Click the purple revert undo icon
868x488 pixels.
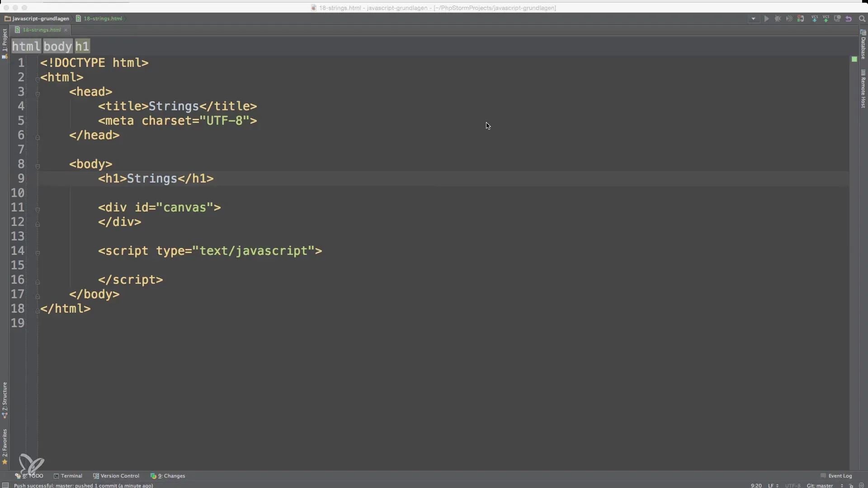pyautogui.click(x=849, y=19)
